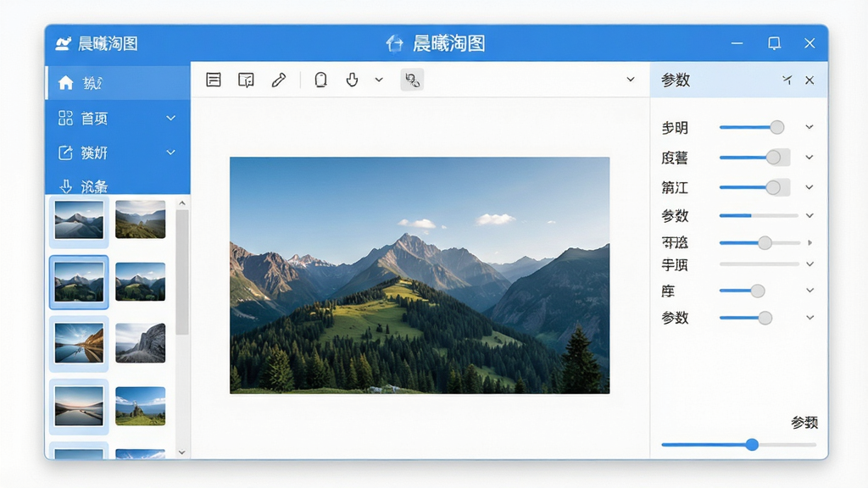Select the Hand tool
The width and height of the screenshot is (868, 488).
(x=352, y=80)
